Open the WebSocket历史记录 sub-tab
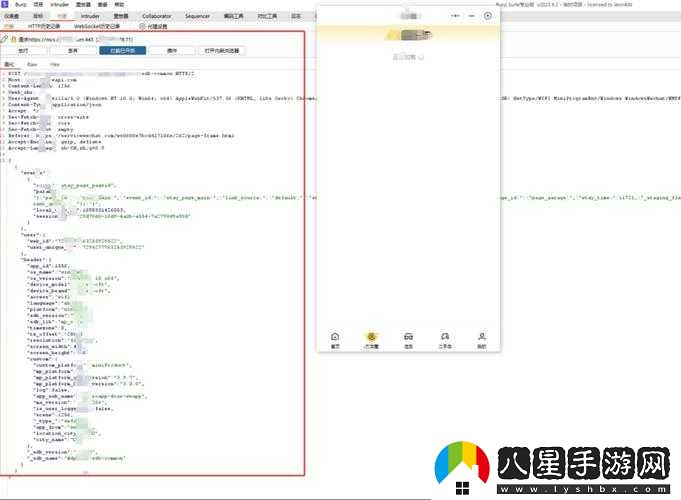Viewport: 681px width, 500px height. pos(97,26)
